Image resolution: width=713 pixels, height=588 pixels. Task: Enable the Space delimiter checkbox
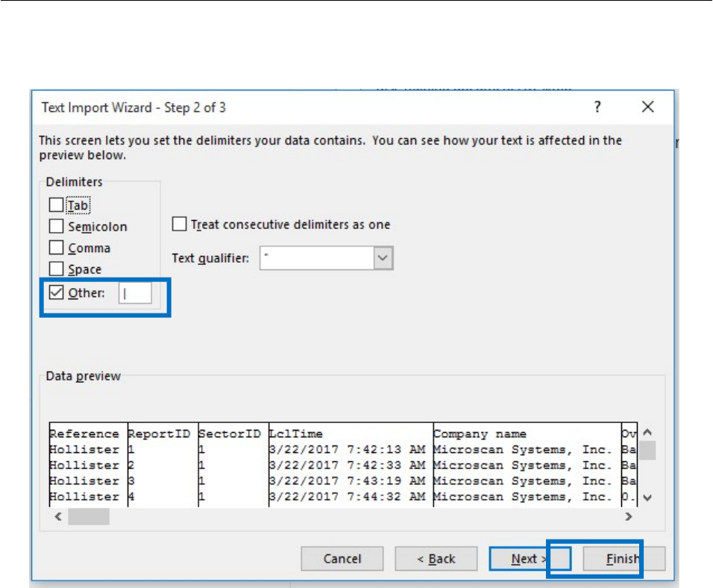point(57,269)
